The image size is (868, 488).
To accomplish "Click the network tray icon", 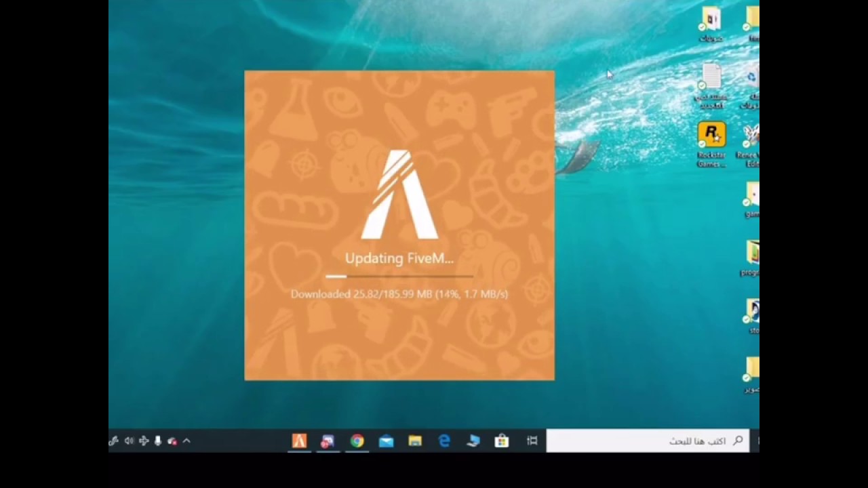I will pyautogui.click(x=144, y=441).
